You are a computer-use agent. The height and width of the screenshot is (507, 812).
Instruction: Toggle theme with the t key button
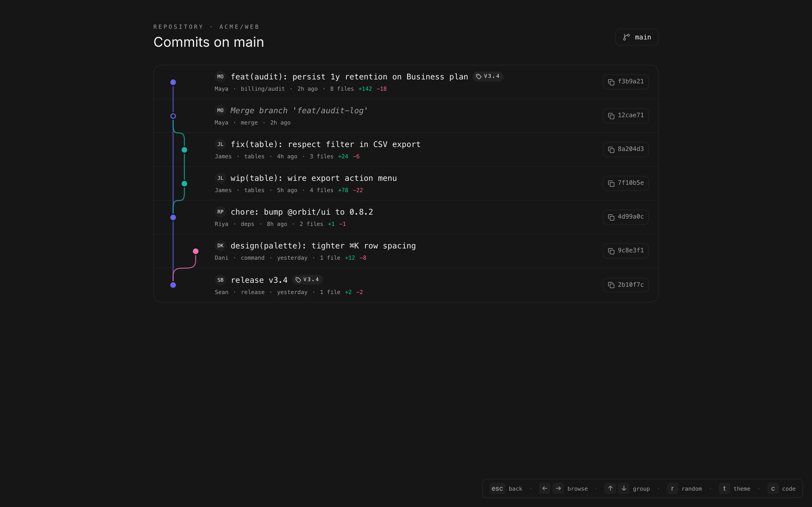[x=724, y=489]
